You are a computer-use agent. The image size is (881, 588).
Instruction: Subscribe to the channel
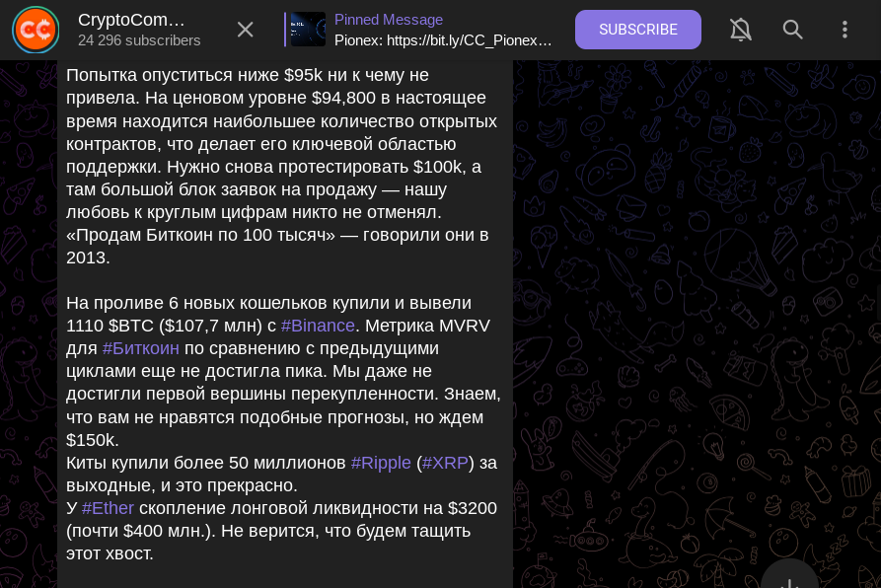click(638, 30)
